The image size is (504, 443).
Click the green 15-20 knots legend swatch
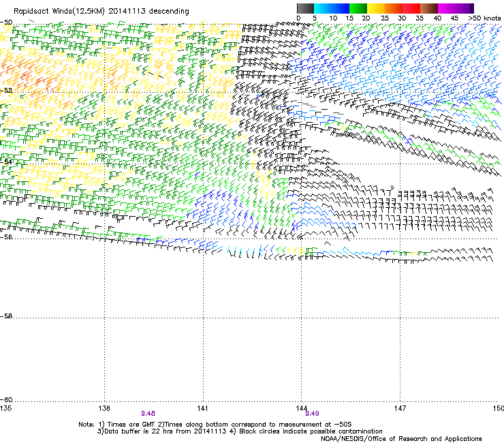358,8
